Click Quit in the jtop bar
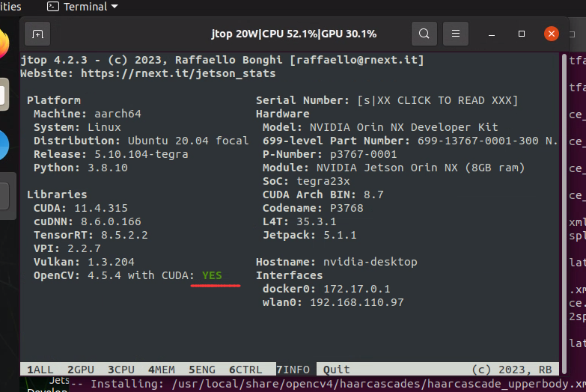 (336, 370)
